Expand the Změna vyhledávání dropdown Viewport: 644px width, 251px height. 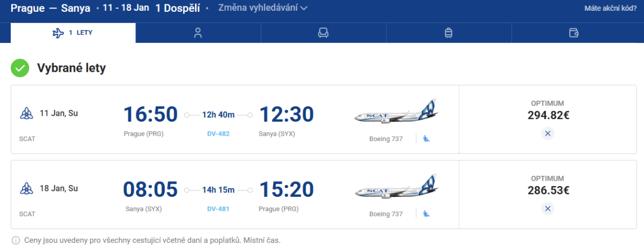[263, 8]
